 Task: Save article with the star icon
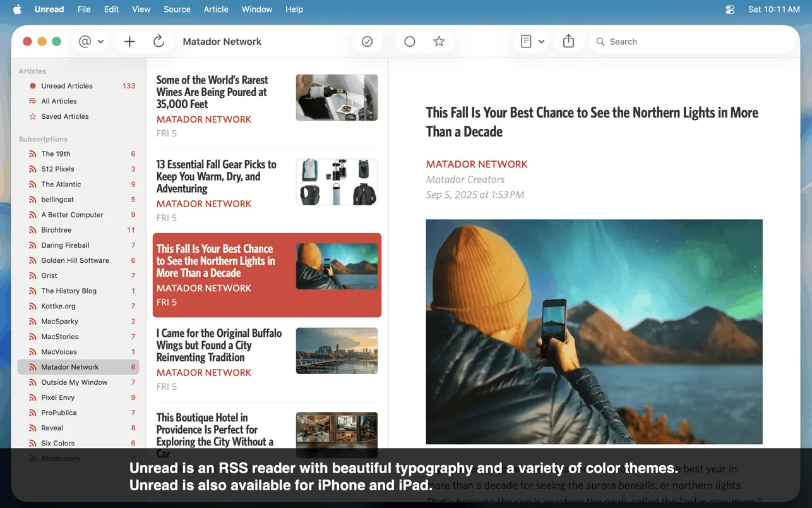(x=439, y=42)
